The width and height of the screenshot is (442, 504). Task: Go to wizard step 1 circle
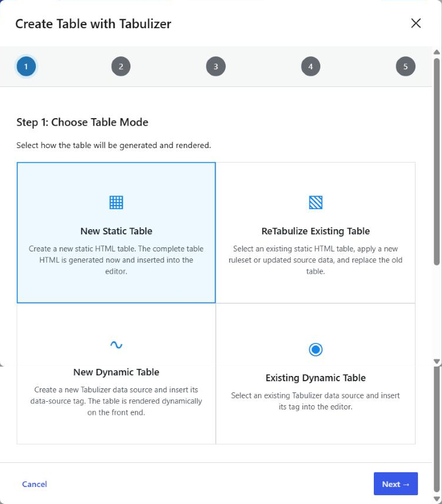(26, 66)
